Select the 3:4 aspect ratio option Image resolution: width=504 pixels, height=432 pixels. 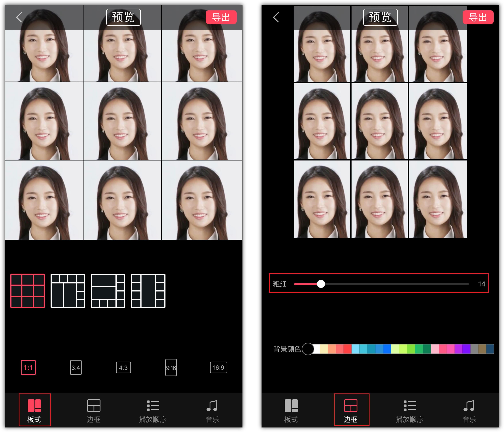tap(76, 368)
